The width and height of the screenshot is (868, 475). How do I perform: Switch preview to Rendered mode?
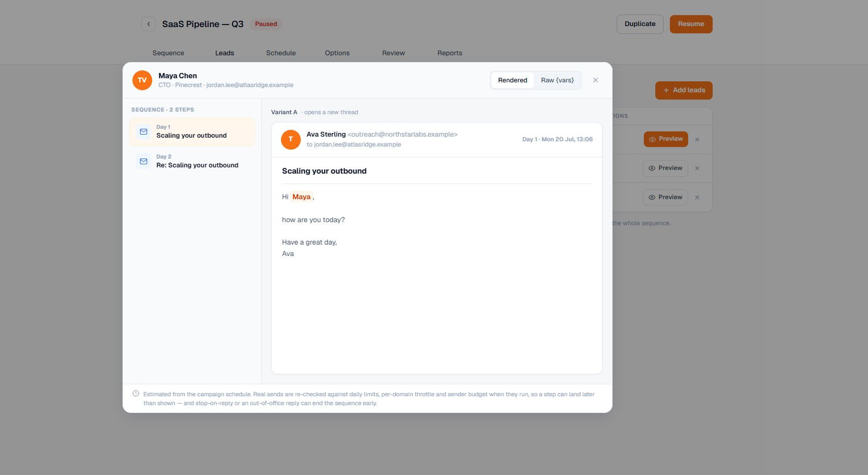[x=512, y=80]
